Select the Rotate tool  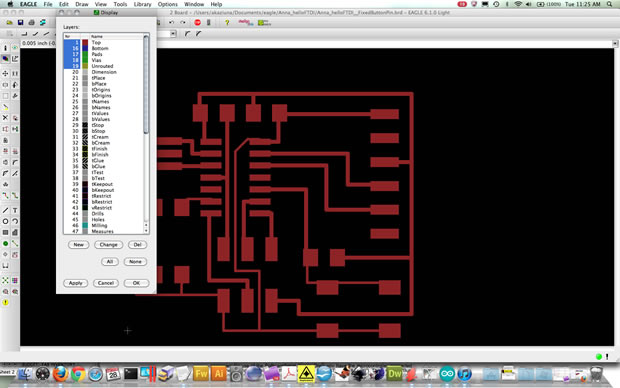15,85
